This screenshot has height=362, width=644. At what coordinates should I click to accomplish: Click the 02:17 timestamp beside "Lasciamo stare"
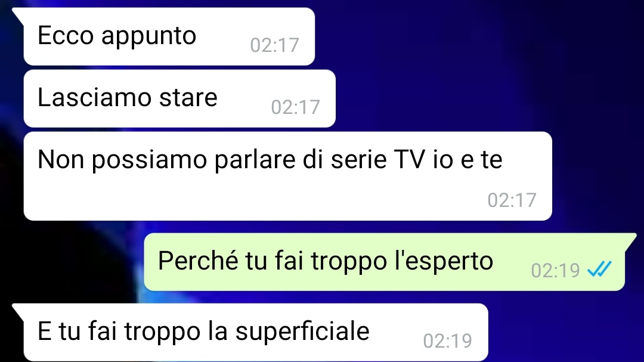click(295, 107)
